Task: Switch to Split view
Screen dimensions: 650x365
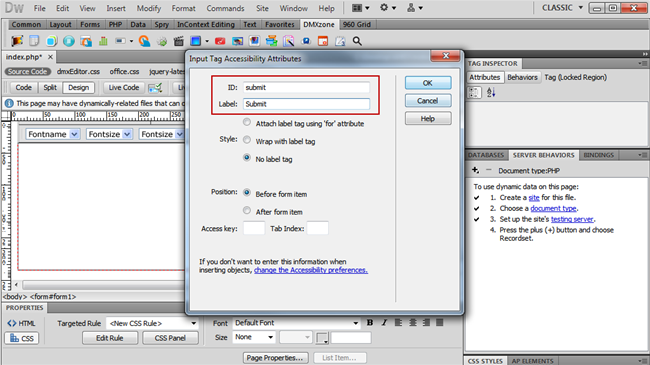Action: coord(50,88)
